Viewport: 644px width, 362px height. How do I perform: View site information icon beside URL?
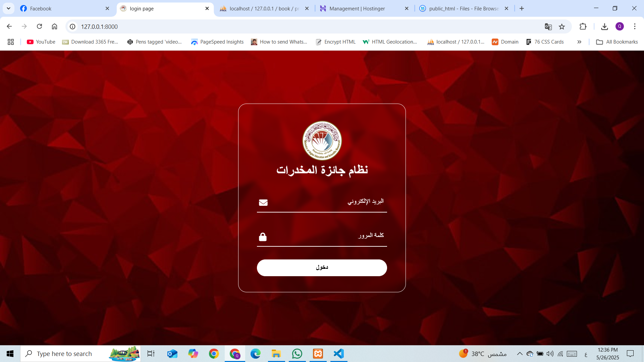tap(72, 26)
